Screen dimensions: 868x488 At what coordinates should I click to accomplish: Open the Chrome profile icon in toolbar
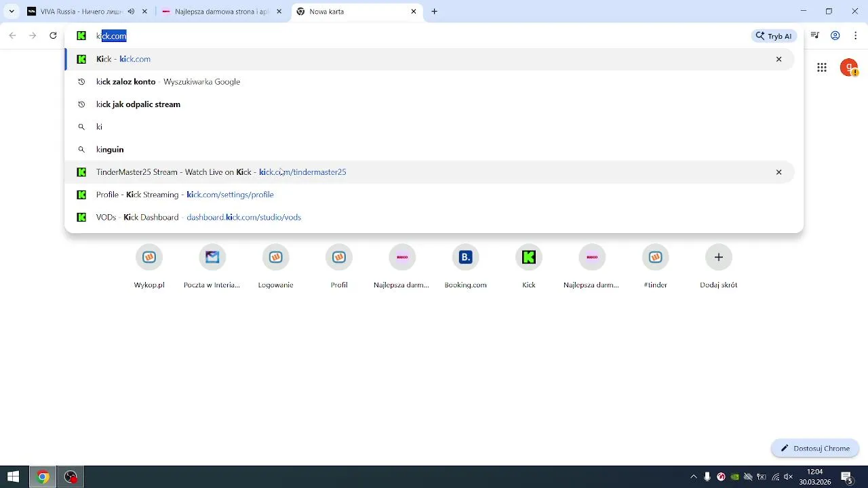[835, 36]
